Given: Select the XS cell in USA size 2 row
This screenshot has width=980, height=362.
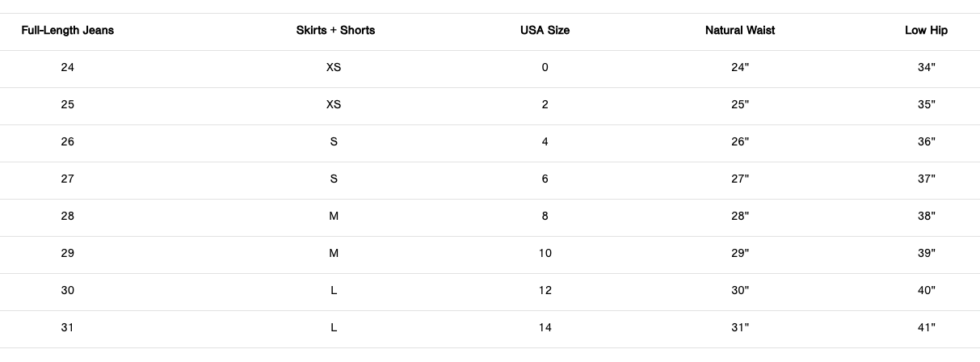Looking at the screenshot, I should pos(334,105).
